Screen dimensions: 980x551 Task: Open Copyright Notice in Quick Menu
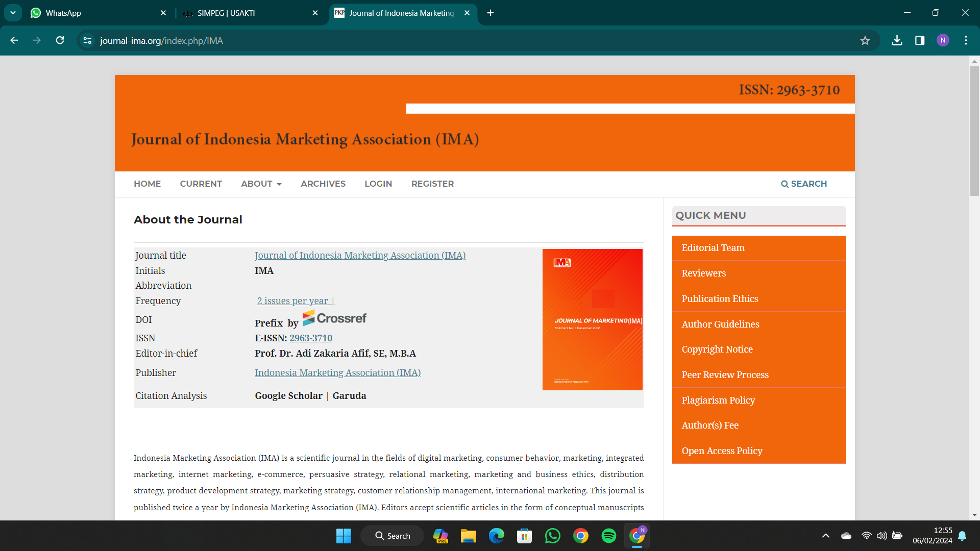(x=758, y=349)
